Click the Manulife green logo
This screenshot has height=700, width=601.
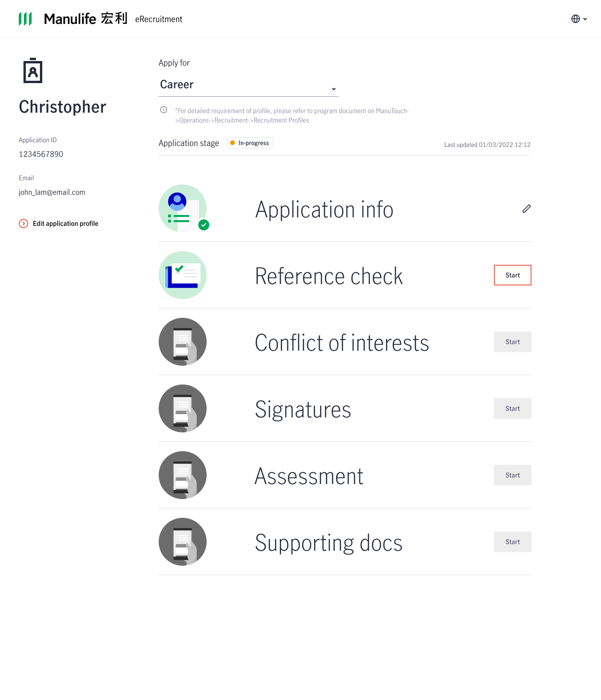[25, 19]
